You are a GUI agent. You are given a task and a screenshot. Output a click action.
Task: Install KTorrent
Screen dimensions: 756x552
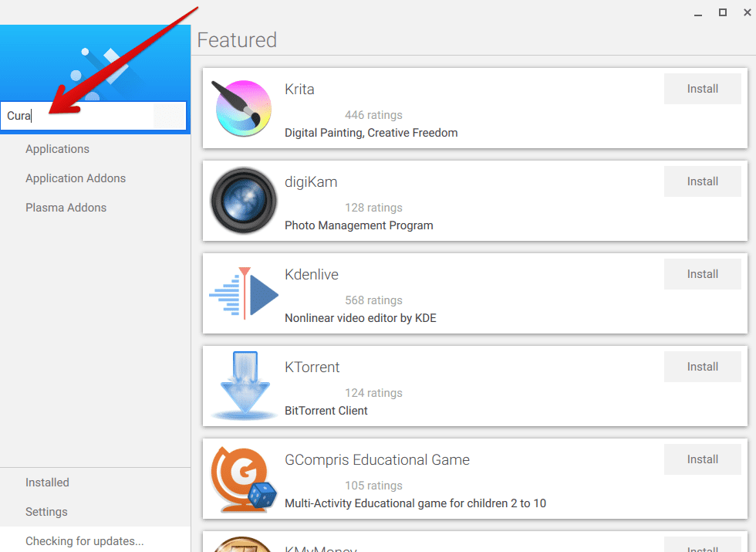click(x=703, y=367)
